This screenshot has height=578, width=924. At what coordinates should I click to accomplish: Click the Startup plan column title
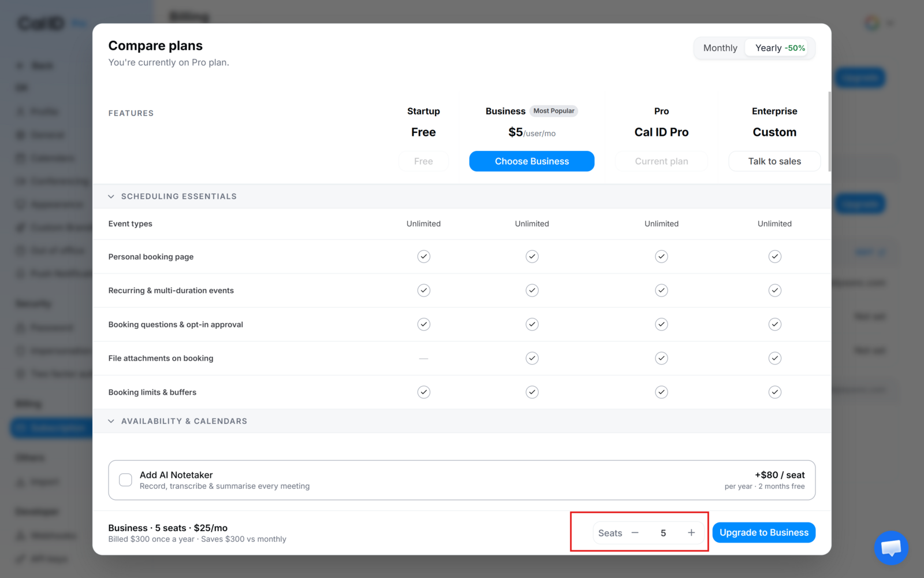[423, 111]
